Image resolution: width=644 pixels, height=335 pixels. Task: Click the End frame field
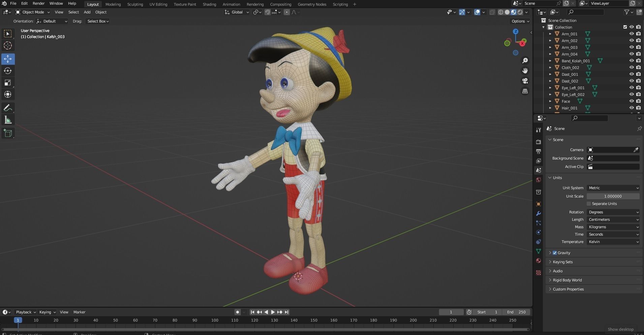click(516, 312)
